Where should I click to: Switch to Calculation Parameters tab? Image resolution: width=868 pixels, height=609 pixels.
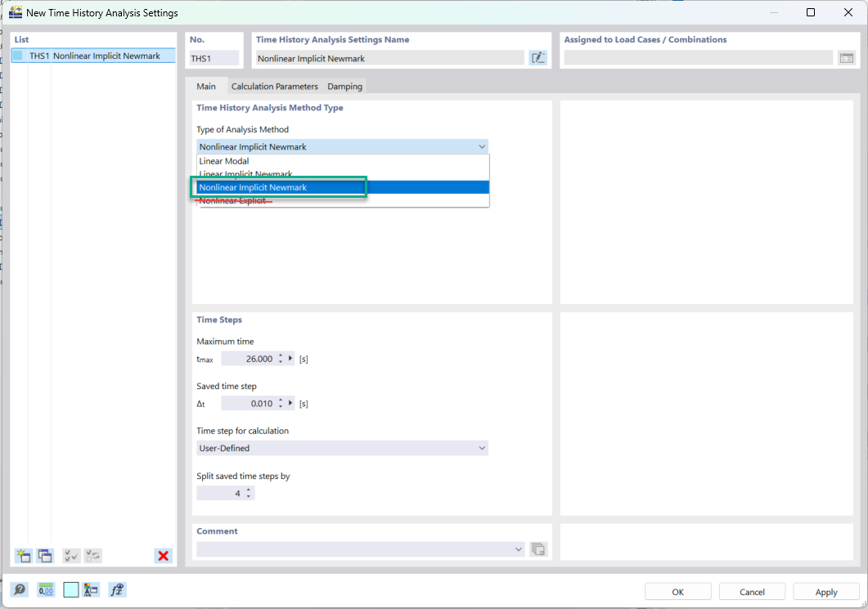pos(275,87)
